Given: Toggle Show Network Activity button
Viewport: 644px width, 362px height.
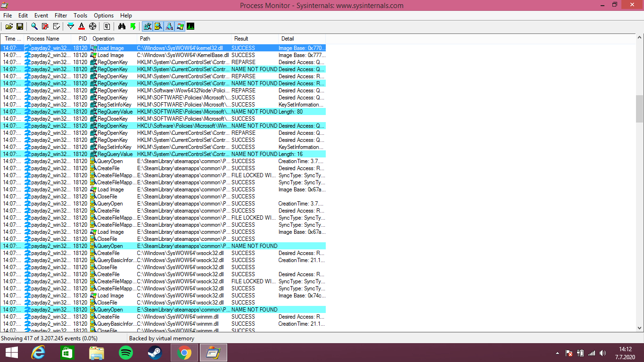Looking at the screenshot, I should click(x=169, y=26).
